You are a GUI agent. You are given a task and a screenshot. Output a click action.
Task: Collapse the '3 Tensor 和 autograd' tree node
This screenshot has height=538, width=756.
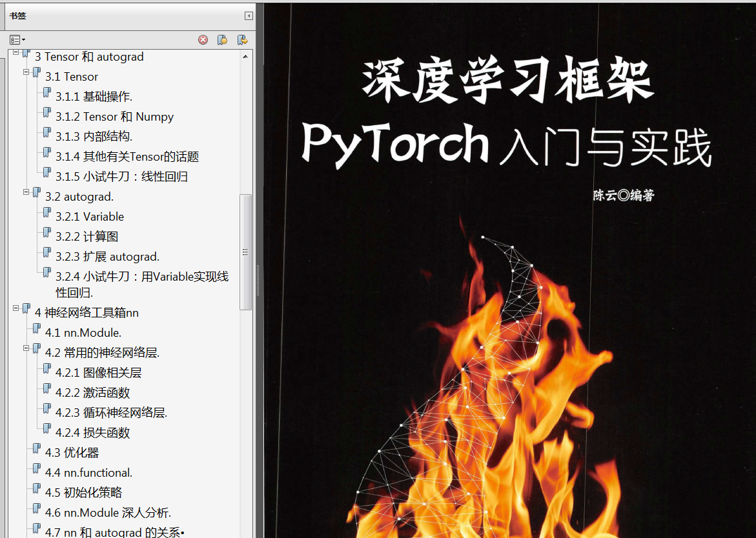click(16, 52)
